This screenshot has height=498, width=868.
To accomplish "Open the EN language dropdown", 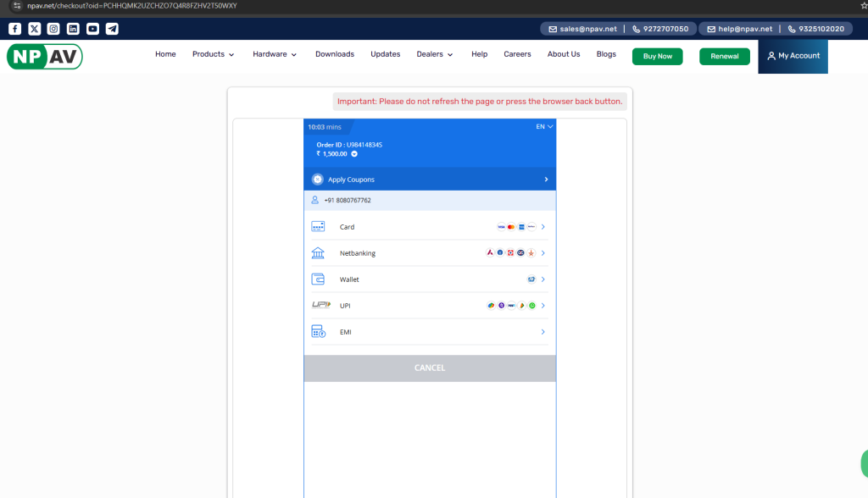I will pyautogui.click(x=544, y=127).
